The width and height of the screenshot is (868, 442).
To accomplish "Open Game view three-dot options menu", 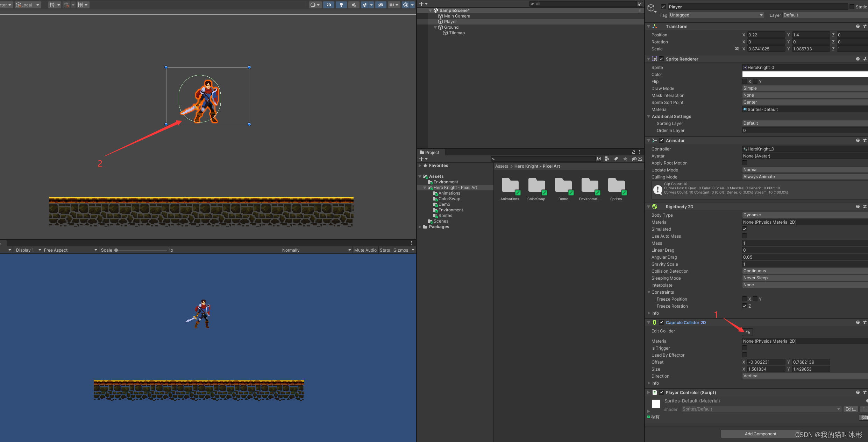I will pos(412,243).
